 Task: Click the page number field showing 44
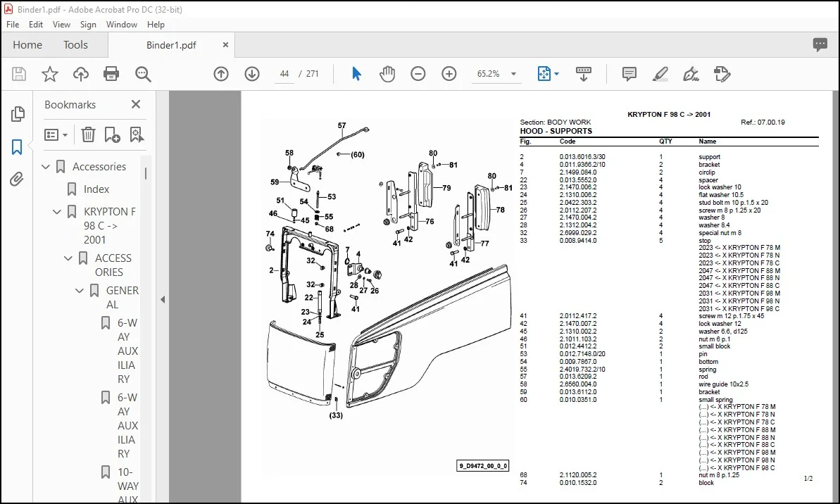[284, 74]
